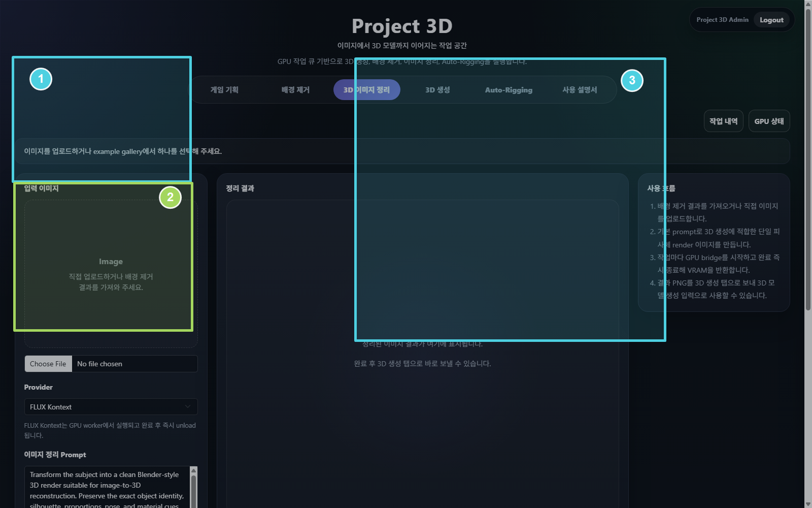Screen dimensions: 812x508
Task: Switch to the 배경 제거 tab
Action: tap(295, 90)
